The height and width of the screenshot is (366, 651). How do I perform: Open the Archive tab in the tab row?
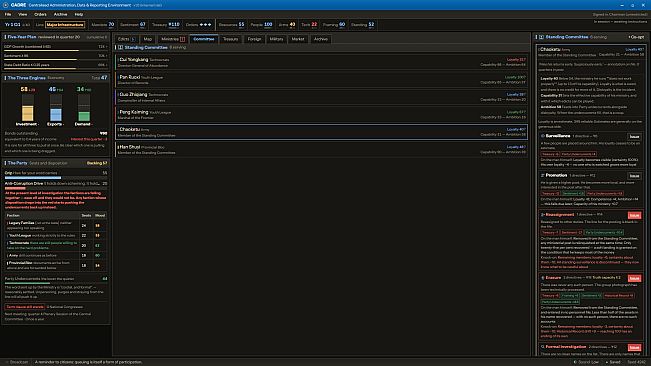(x=321, y=39)
